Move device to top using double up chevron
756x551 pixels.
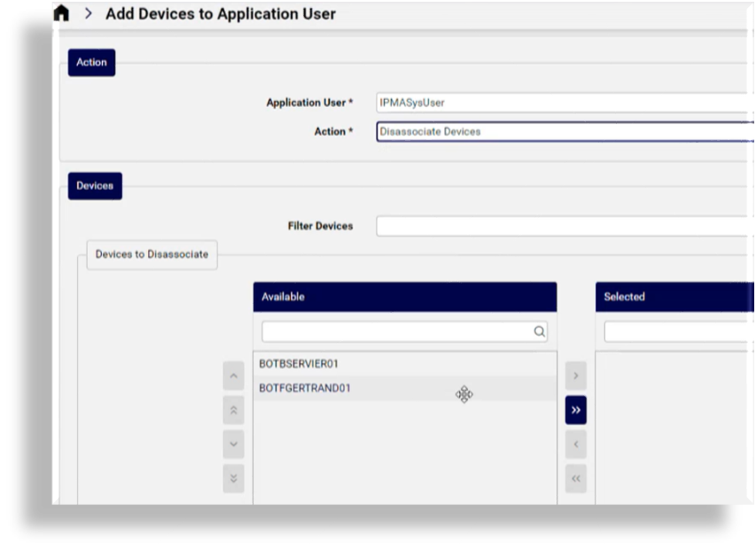(233, 410)
